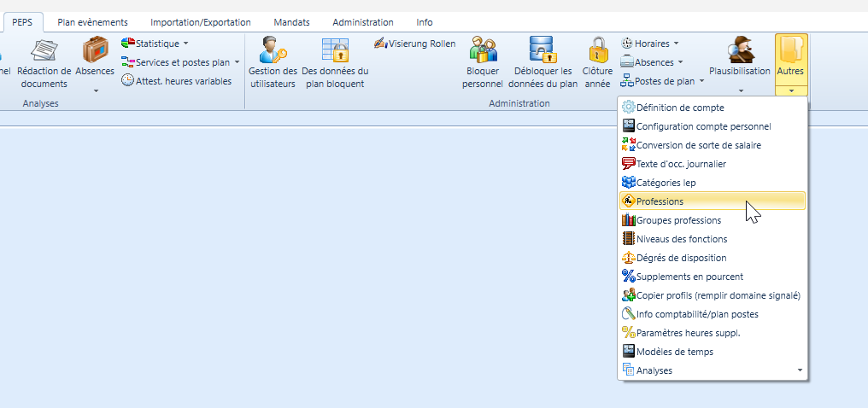Screen dimensions: 868x408
Task: Open the Postes de plan dropdown
Action: click(x=662, y=81)
